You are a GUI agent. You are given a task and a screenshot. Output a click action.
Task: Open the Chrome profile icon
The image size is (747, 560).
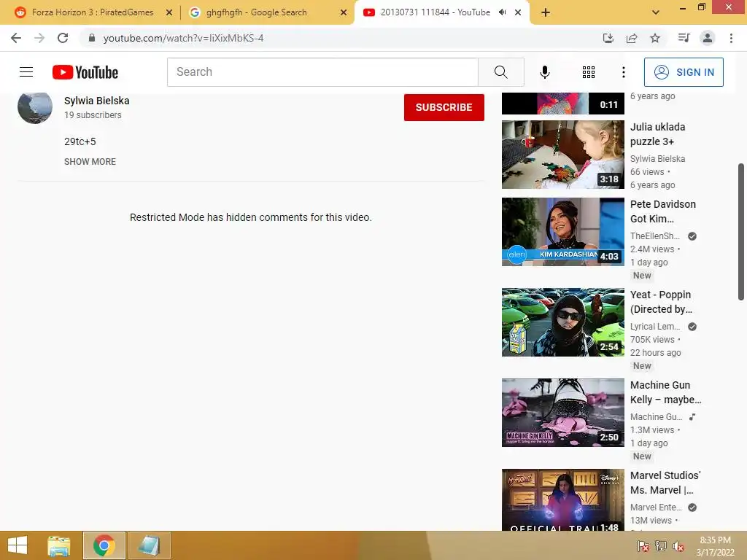tap(708, 38)
